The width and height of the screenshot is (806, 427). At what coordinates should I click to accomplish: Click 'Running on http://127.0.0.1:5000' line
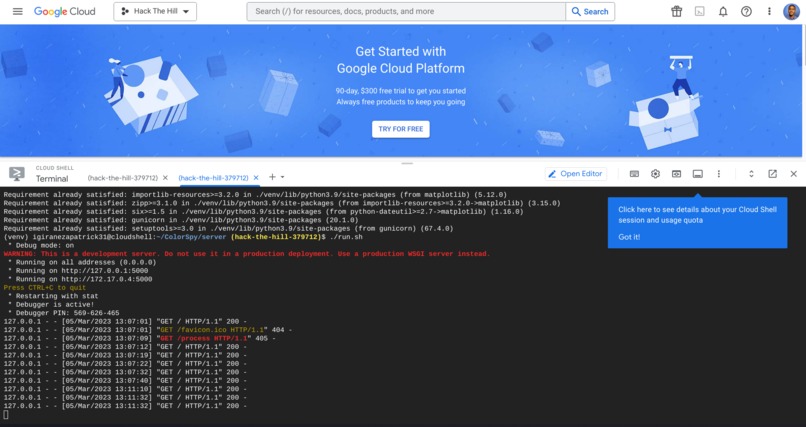click(78, 271)
